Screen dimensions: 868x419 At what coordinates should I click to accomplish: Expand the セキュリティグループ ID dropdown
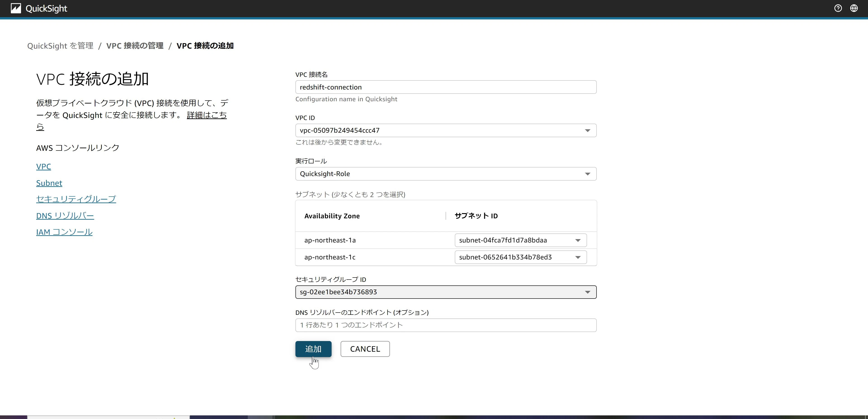pyautogui.click(x=446, y=292)
